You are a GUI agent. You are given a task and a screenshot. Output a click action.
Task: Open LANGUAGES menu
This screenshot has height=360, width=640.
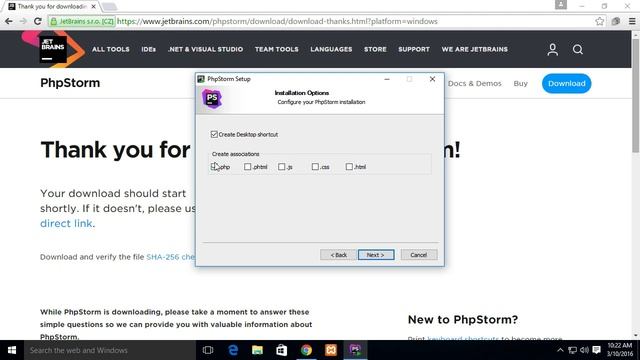pos(331,49)
